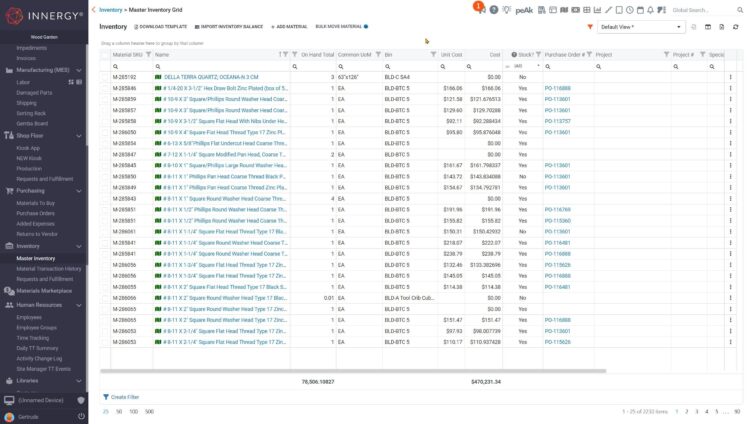Click the lightbulb ideas icon in the top bar
The height and width of the screenshot is (424, 754).
tap(508, 9)
